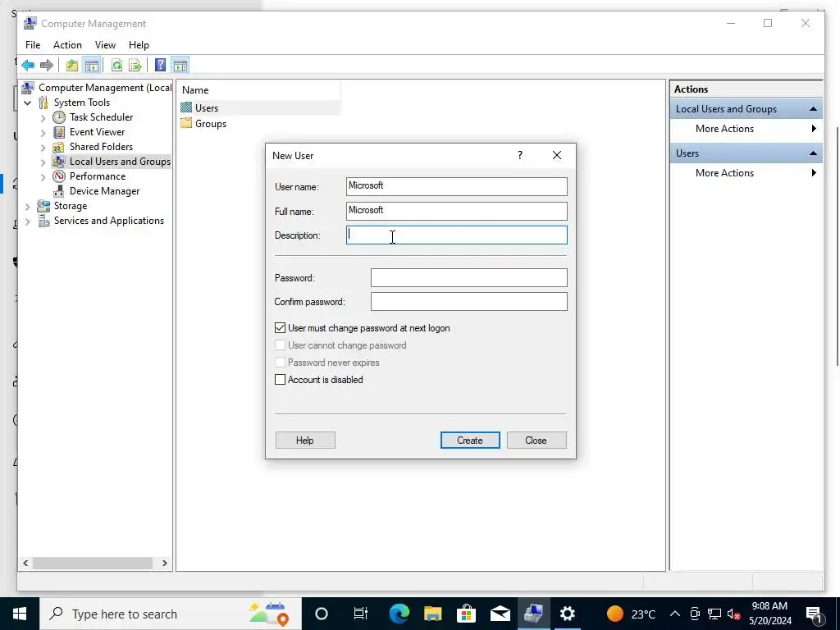Image resolution: width=840 pixels, height=630 pixels.
Task: Open Microsoft Edge from taskbar
Action: pyautogui.click(x=399, y=614)
